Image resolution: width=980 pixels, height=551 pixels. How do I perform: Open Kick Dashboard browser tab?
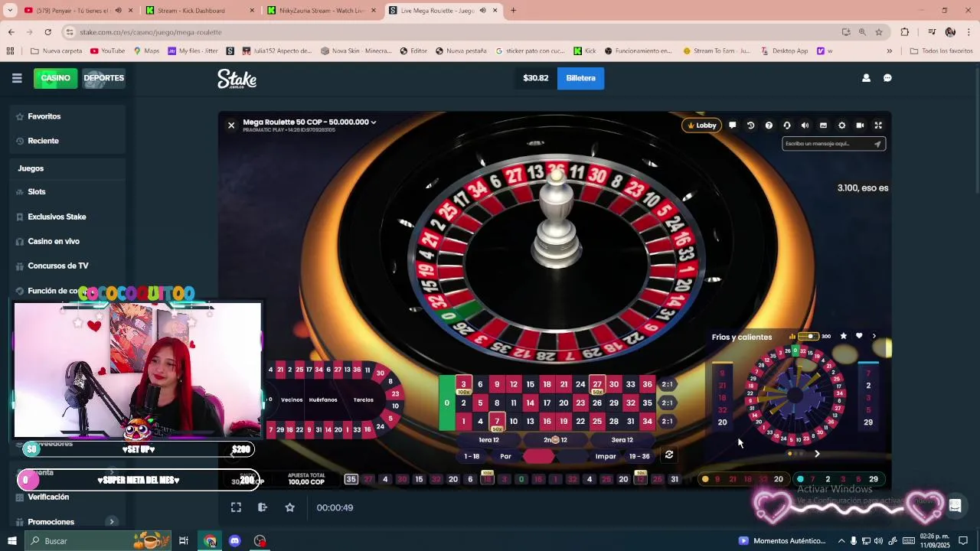point(200,11)
